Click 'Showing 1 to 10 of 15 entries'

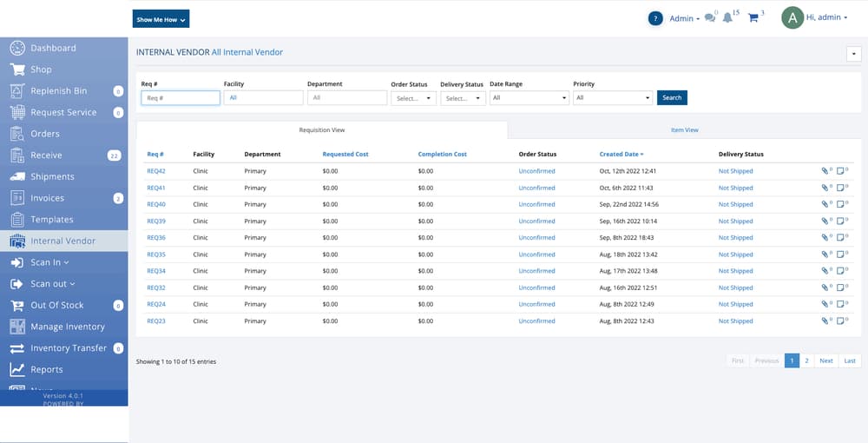(x=176, y=361)
